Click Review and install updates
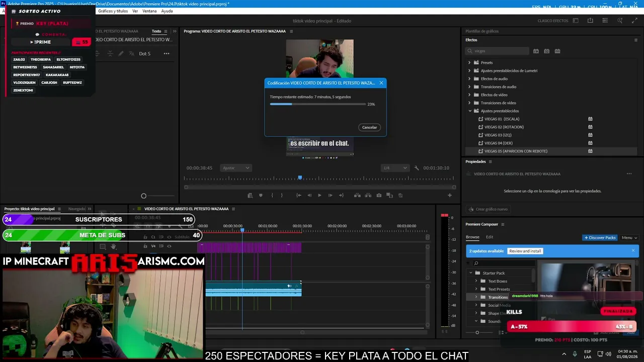The image size is (644, 362). click(x=525, y=251)
